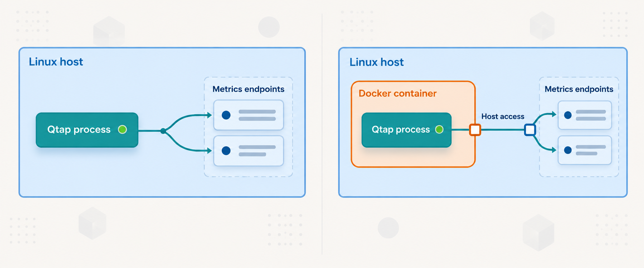Select the Qtap process box in the diagram without Docker
This screenshot has width=644, height=268.
click(x=87, y=130)
